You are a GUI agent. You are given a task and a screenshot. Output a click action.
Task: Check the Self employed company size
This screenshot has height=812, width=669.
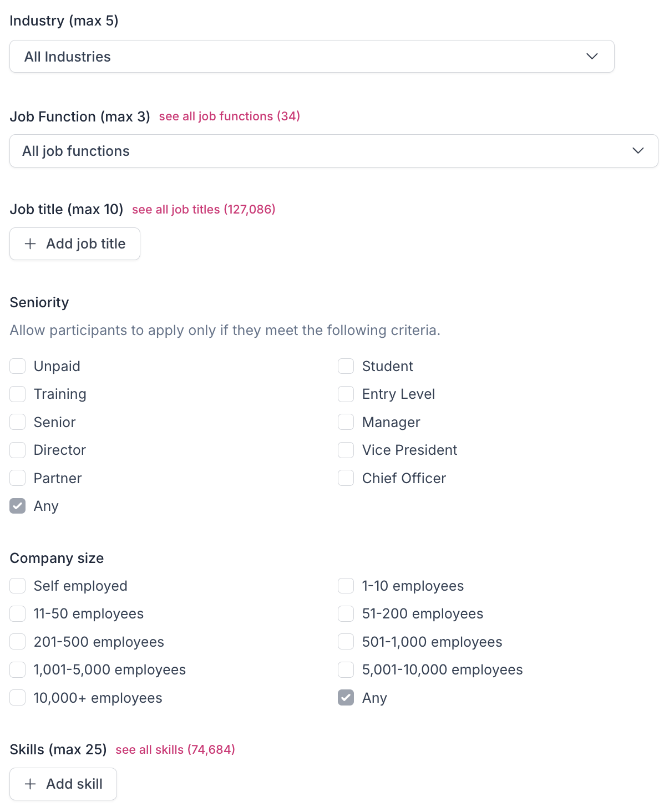[x=18, y=586]
